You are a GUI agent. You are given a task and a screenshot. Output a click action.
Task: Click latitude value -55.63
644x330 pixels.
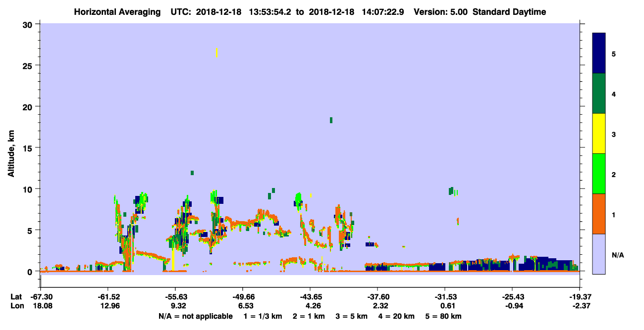[x=175, y=296]
